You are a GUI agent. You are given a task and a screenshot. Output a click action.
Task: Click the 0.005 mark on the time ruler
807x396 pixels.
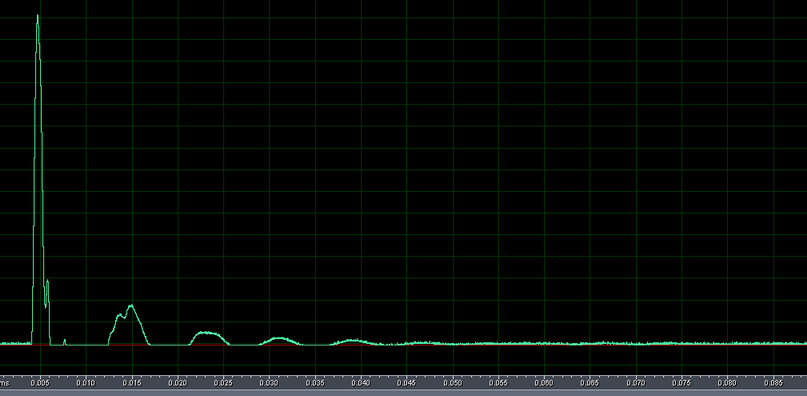(x=40, y=383)
